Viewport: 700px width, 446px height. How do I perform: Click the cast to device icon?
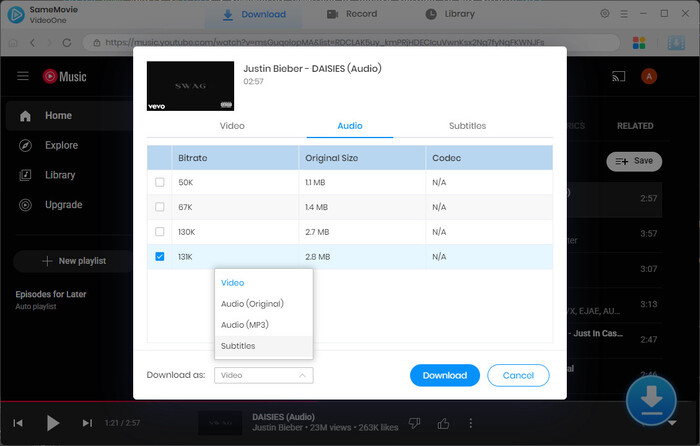618,76
